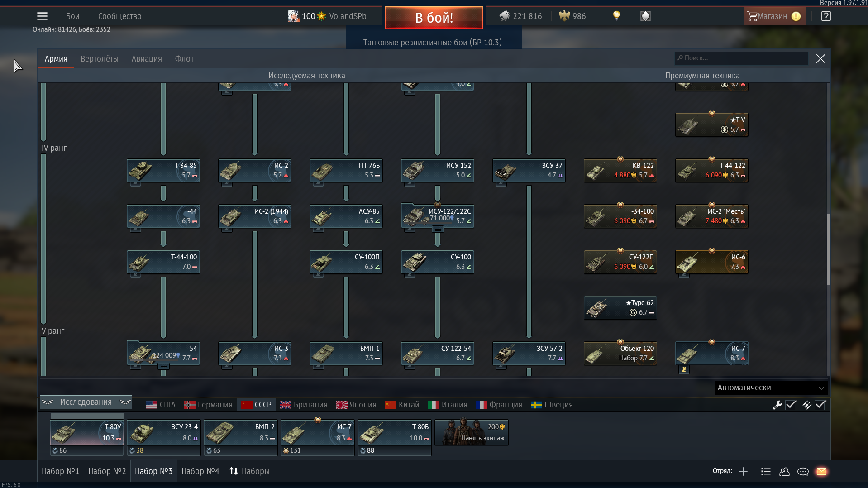The height and width of the screenshot is (488, 868).
Task: Collapse the Исследования panel header
Action: (x=86, y=402)
